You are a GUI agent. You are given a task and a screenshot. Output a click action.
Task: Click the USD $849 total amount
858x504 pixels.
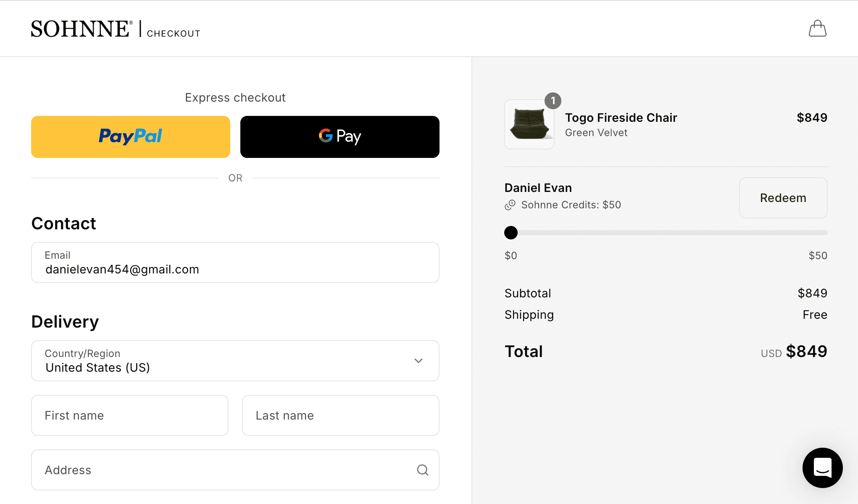[794, 351]
